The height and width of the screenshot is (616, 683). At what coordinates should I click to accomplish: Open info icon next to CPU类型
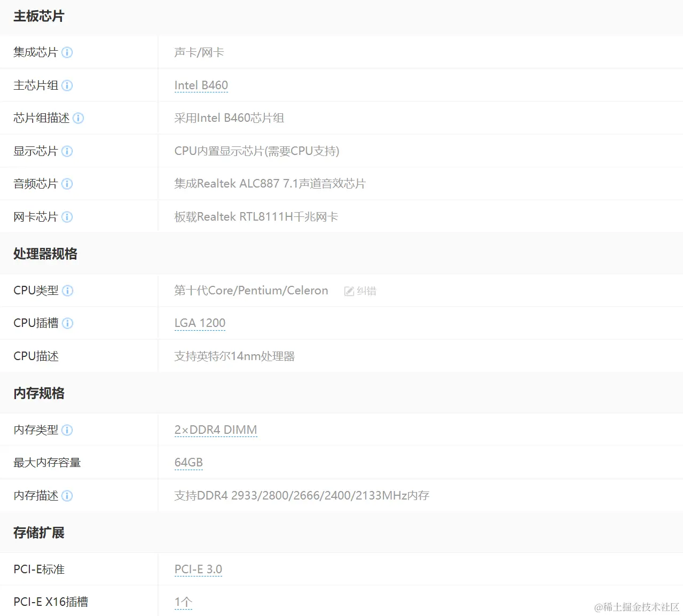[x=68, y=291]
